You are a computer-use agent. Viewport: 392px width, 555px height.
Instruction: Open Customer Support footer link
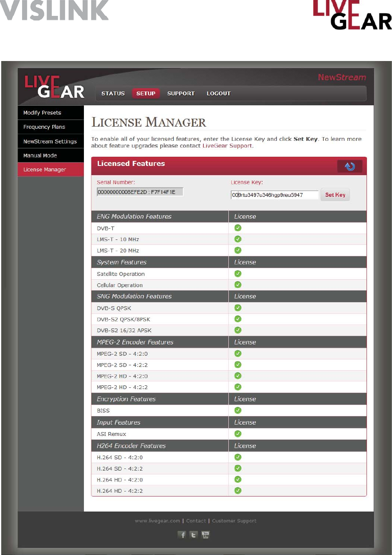[234, 521]
